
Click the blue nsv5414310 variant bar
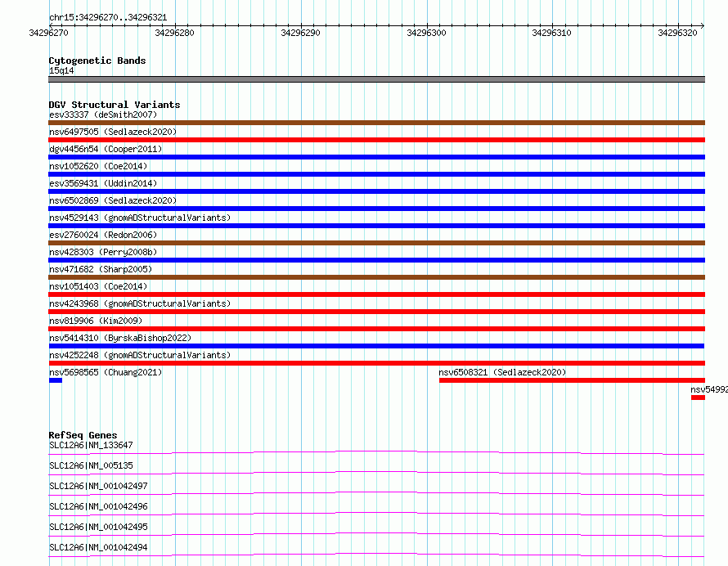(x=376, y=346)
